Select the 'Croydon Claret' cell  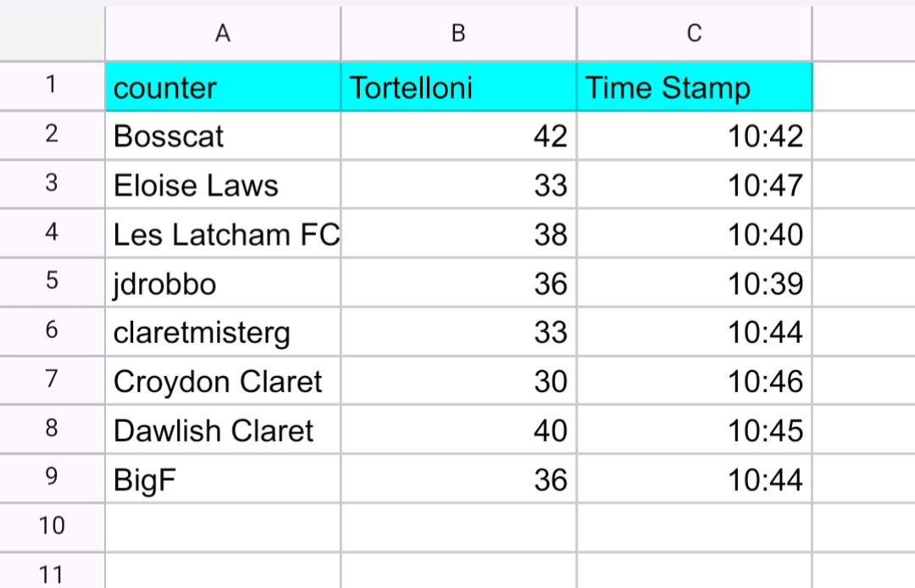point(223,381)
